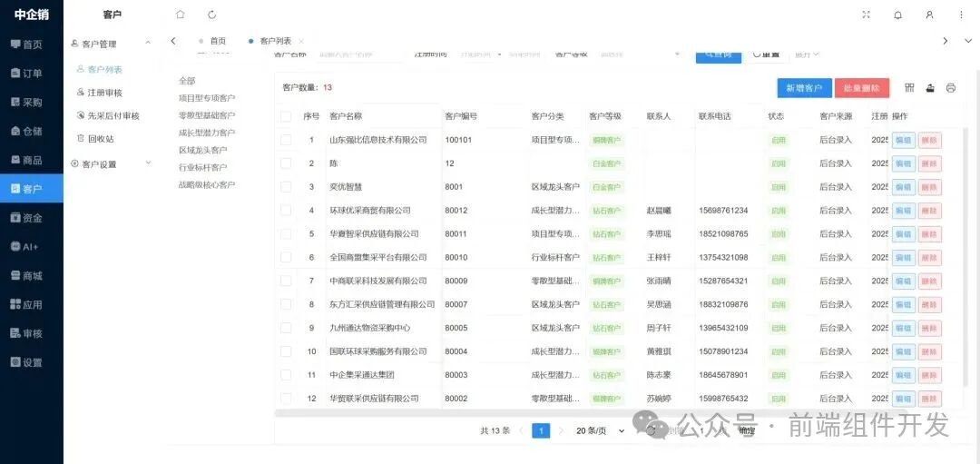Go to the 采购 module in the sidebar
The width and height of the screenshot is (980, 464).
(31, 102)
